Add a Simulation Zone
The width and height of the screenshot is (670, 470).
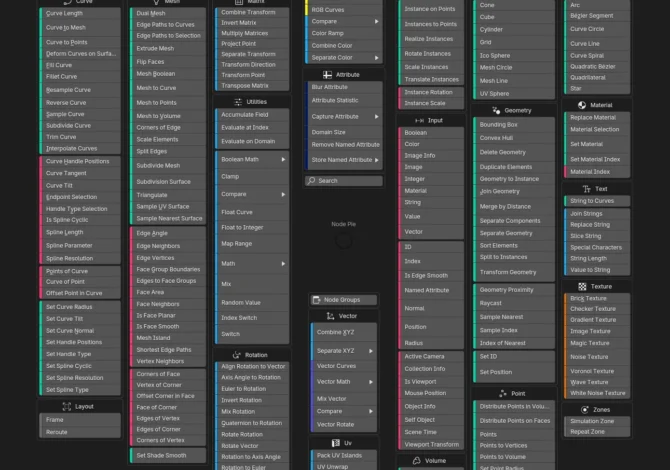[x=597, y=421]
